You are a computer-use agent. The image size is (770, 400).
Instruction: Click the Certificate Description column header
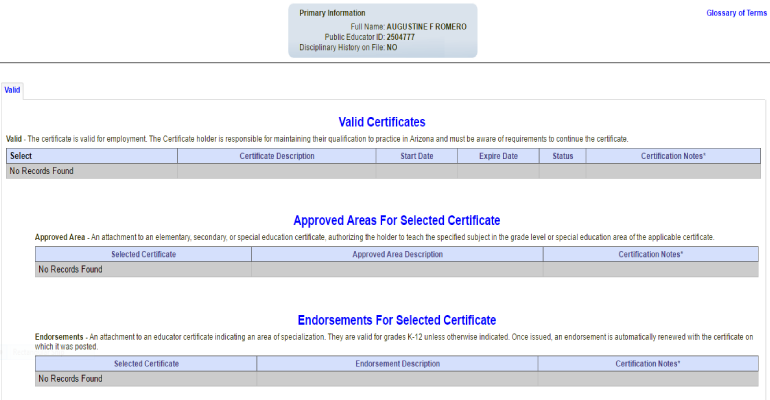pos(277,156)
